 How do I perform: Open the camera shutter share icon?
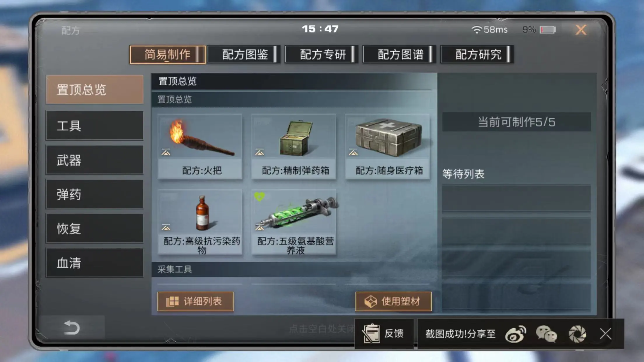click(x=577, y=334)
